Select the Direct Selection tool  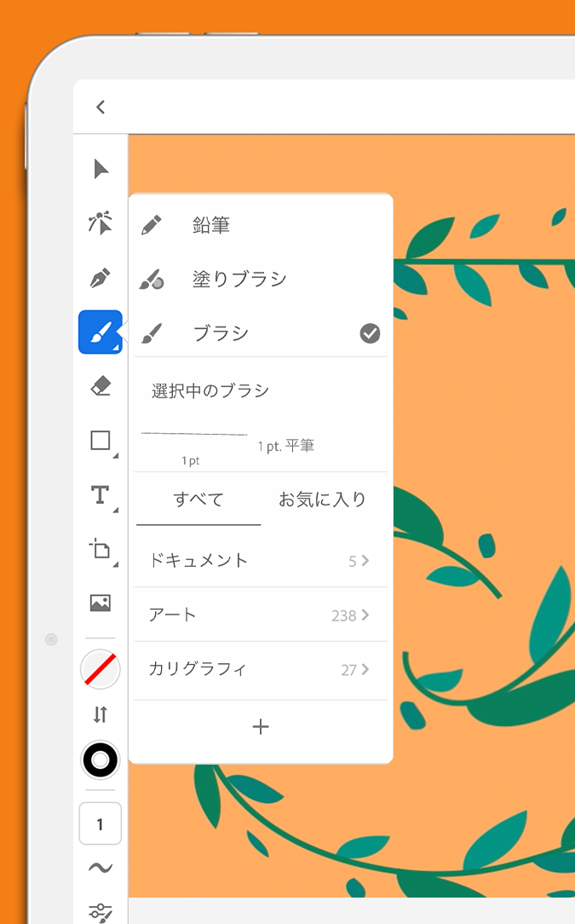101,222
